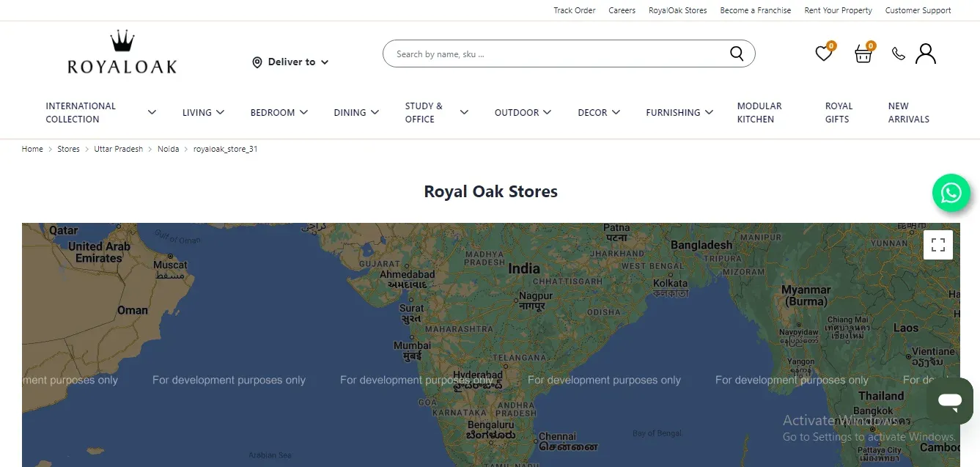
Task: Expand the Furnishing menu chevron
Action: click(x=709, y=112)
